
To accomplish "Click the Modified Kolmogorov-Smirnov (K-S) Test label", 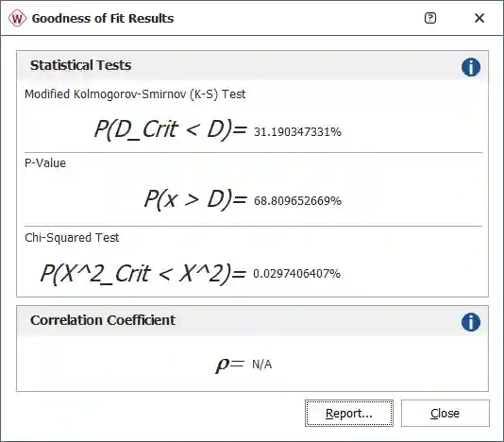I will [x=135, y=94].
